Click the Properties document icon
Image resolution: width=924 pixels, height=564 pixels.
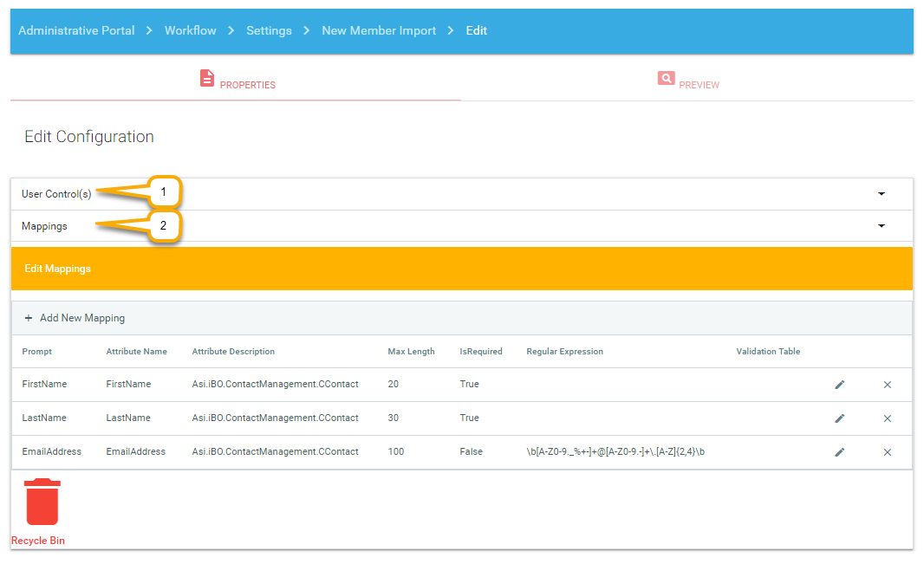pos(206,79)
